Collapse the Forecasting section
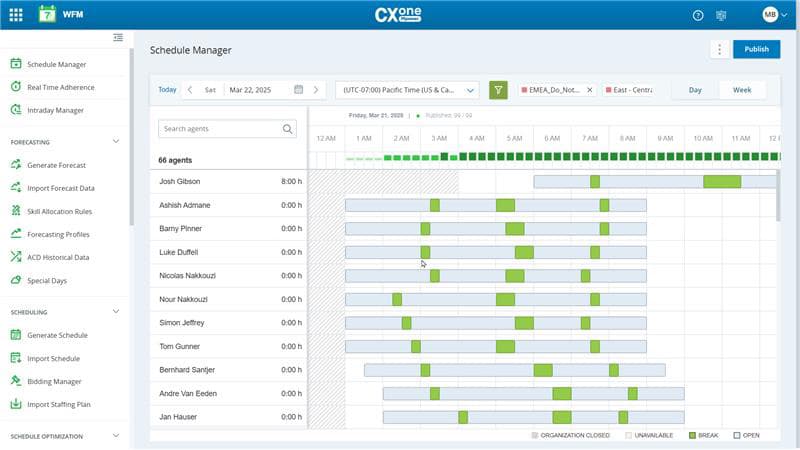The image size is (800, 450). [116, 142]
